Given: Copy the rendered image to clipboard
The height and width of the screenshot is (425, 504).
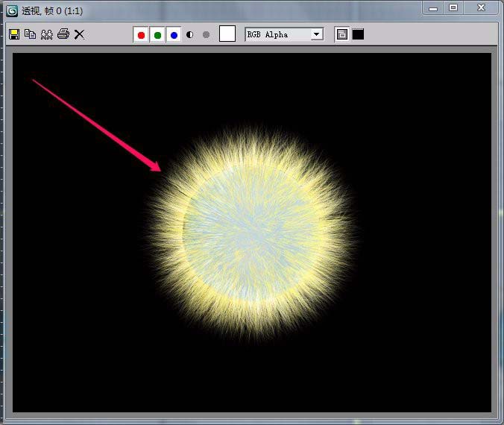Looking at the screenshot, I should click(x=31, y=34).
